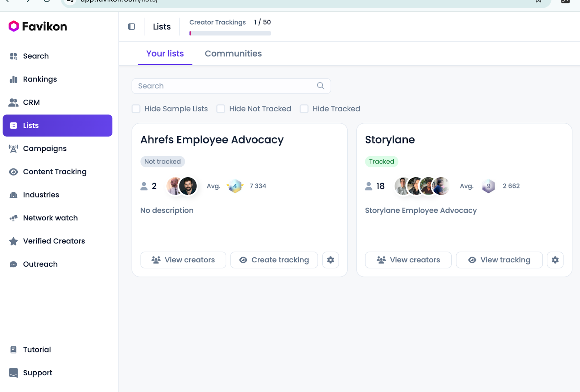Click the score badge showing 9
This screenshot has height=392, width=580.
coord(488,186)
